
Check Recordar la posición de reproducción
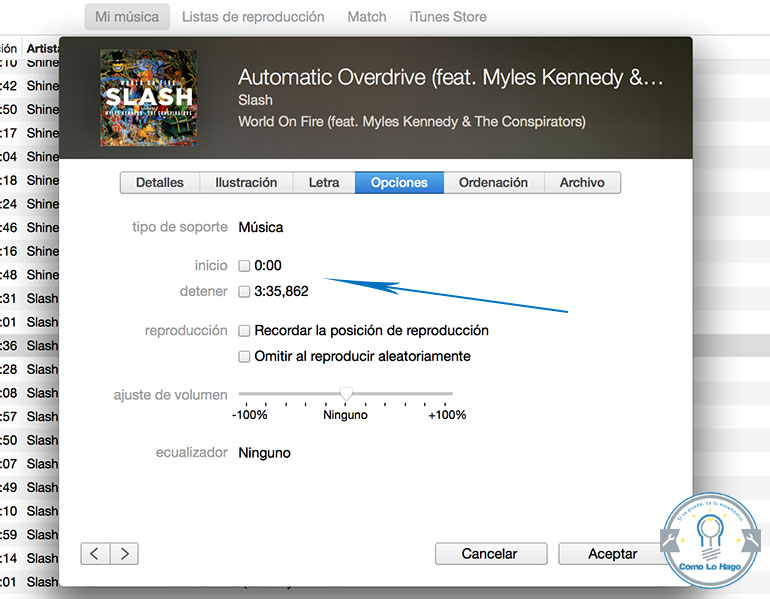click(x=244, y=330)
